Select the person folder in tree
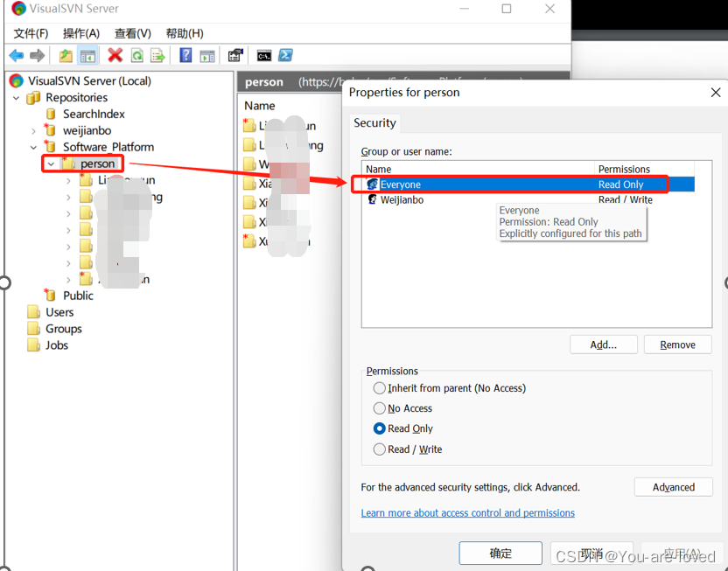The width and height of the screenshot is (728, 571). pos(97,164)
